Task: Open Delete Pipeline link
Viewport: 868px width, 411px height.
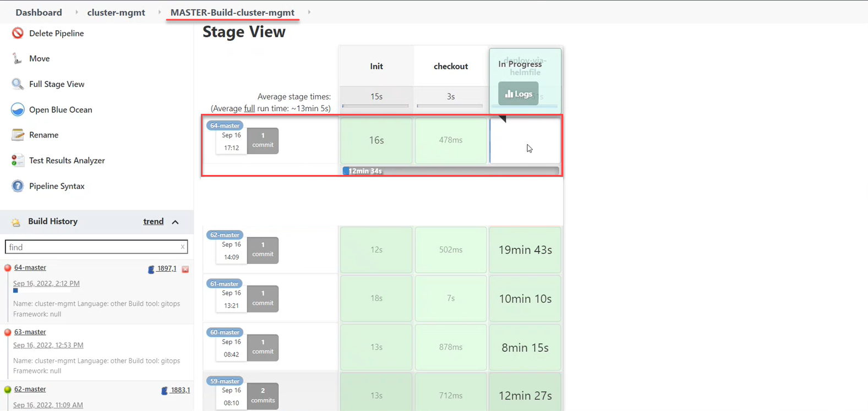Action: 56,33
